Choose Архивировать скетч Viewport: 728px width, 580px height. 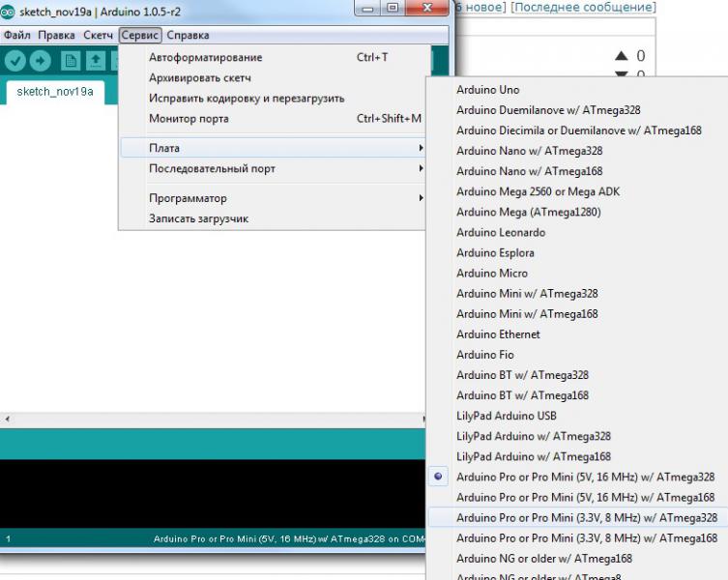coord(273,78)
